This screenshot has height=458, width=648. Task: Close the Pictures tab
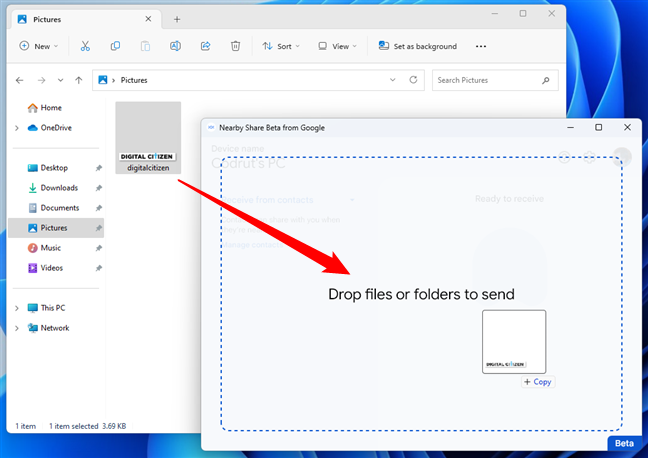pyautogui.click(x=148, y=19)
